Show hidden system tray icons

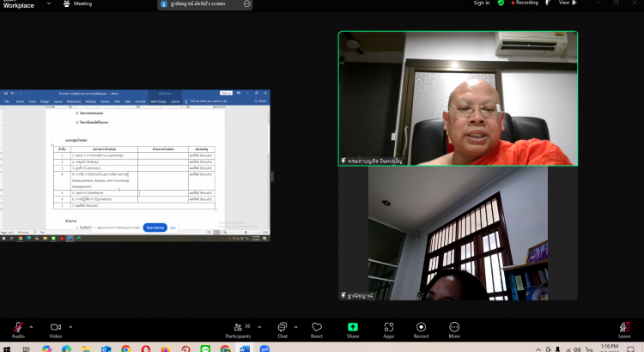point(538,349)
